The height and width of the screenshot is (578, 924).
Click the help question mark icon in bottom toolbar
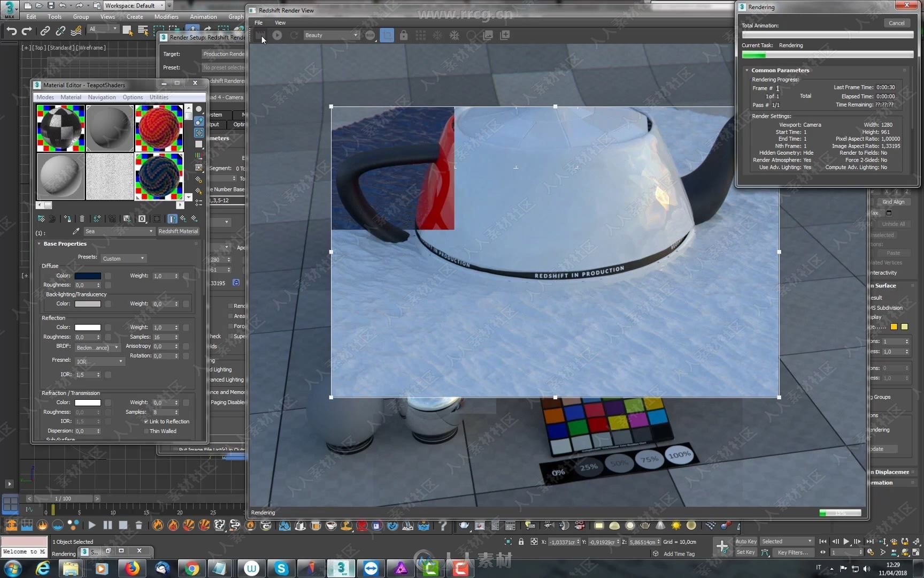(443, 526)
